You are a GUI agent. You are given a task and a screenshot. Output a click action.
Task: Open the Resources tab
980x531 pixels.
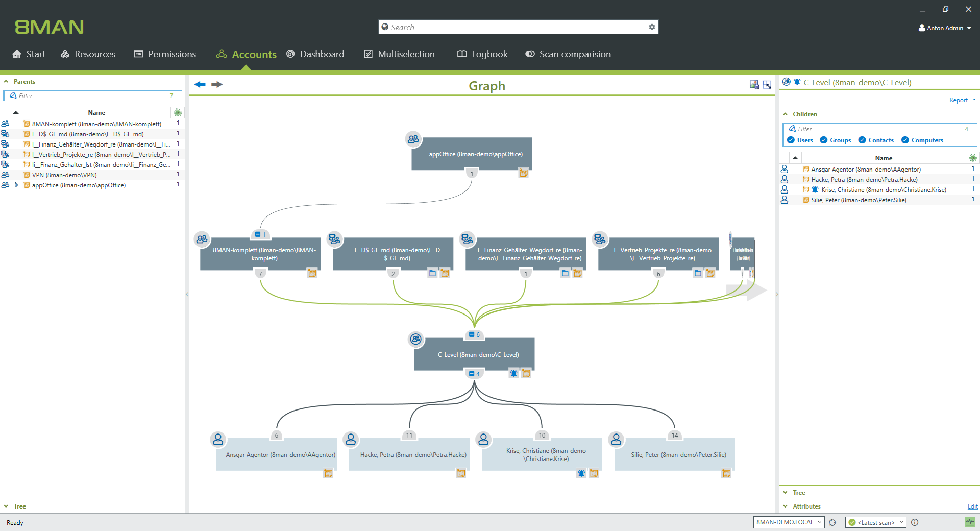tap(88, 54)
